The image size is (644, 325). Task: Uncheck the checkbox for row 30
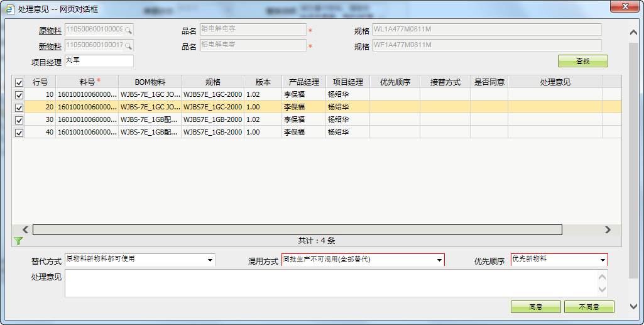19,119
